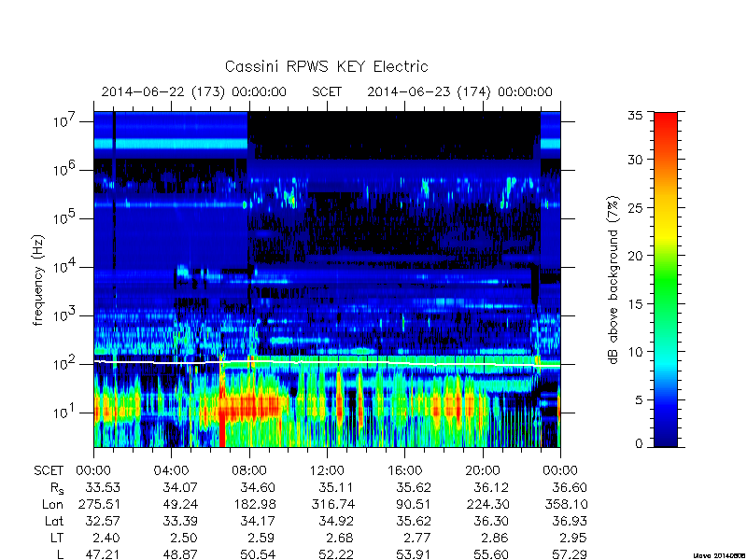This screenshot has height=560, width=747.
Task: Click the 10^6 frequency tick label
Action: pyautogui.click(x=65, y=170)
